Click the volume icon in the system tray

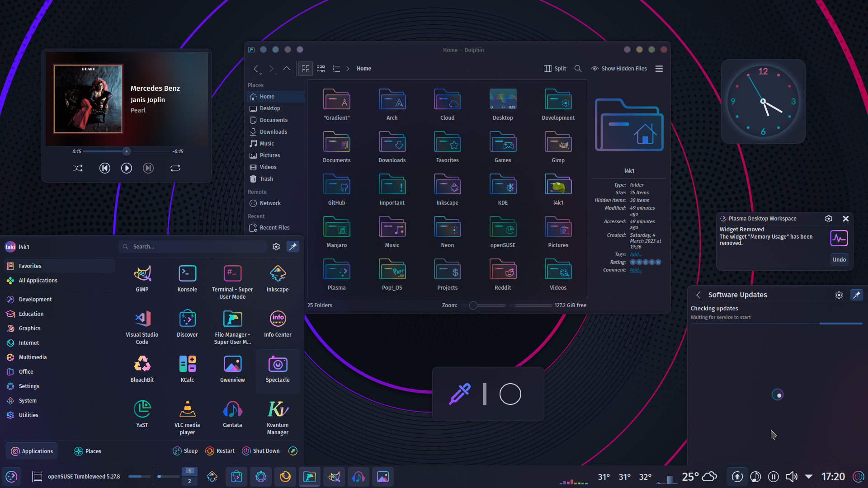pyautogui.click(x=791, y=476)
